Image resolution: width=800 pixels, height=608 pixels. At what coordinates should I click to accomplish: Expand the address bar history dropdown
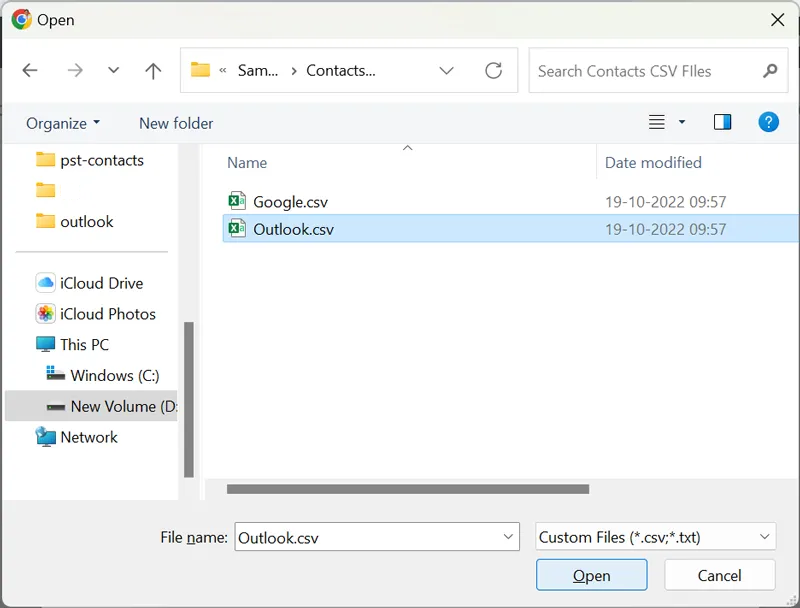click(x=446, y=70)
